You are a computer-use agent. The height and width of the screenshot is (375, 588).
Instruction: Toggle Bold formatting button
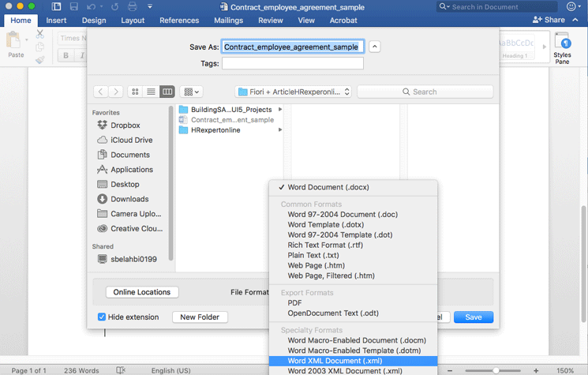[66, 55]
